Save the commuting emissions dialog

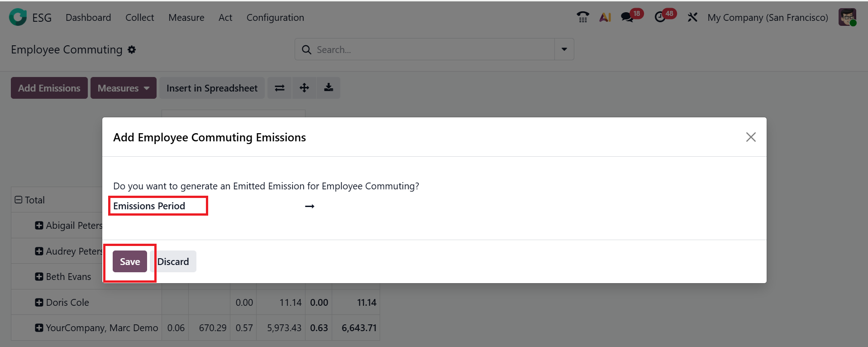click(130, 261)
